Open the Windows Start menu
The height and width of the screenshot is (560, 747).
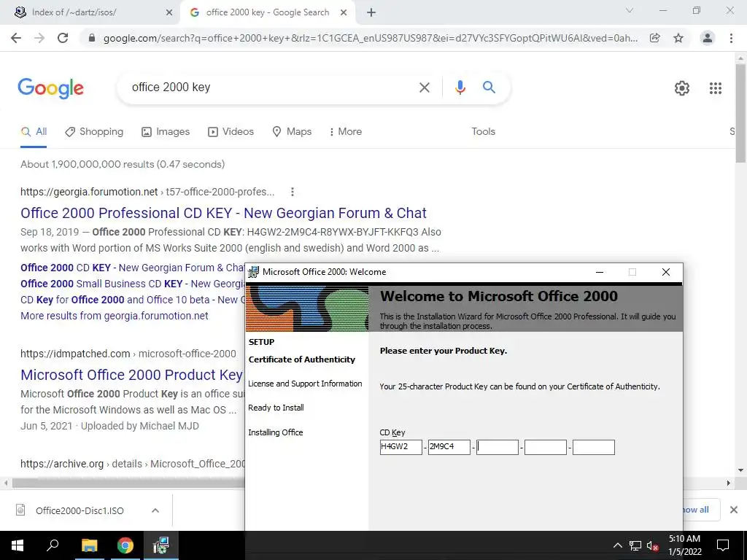18,545
